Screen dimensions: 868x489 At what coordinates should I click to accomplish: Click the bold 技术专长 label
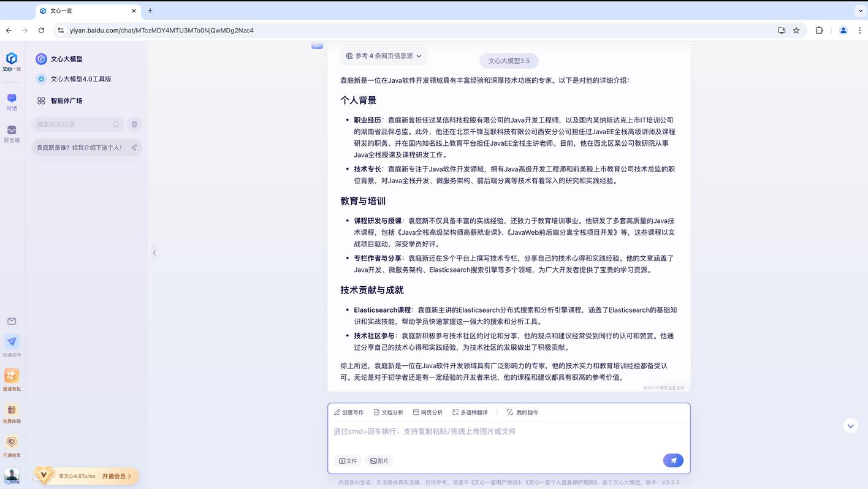[x=367, y=169]
